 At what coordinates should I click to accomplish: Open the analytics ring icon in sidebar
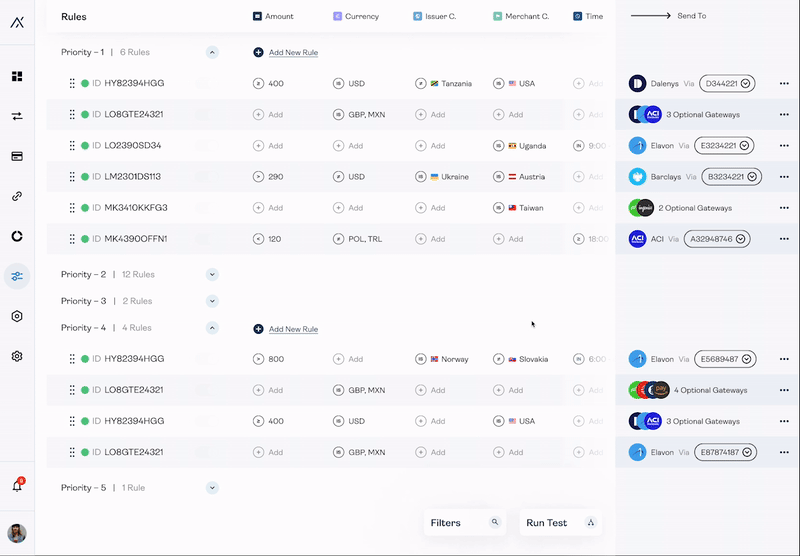click(17, 236)
